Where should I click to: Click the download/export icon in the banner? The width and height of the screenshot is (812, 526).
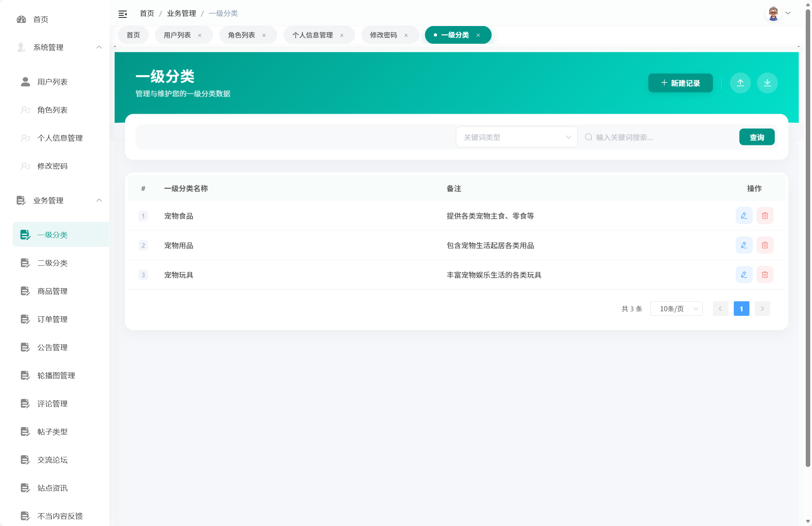[768, 83]
